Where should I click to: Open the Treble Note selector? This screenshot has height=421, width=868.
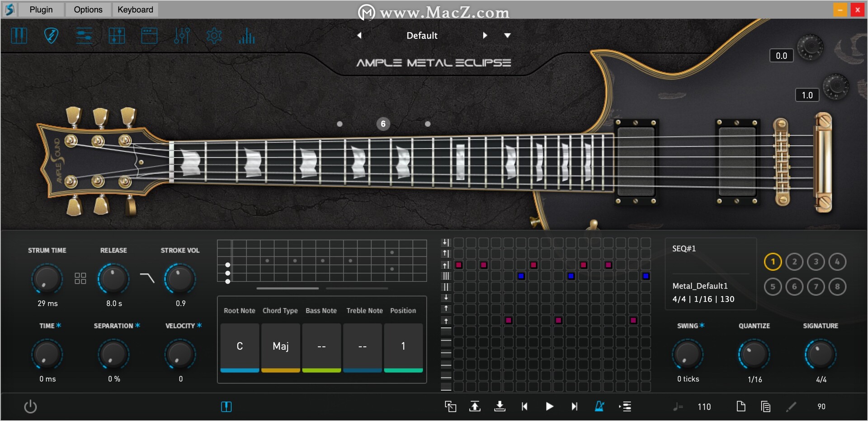click(x=363, y=347)
